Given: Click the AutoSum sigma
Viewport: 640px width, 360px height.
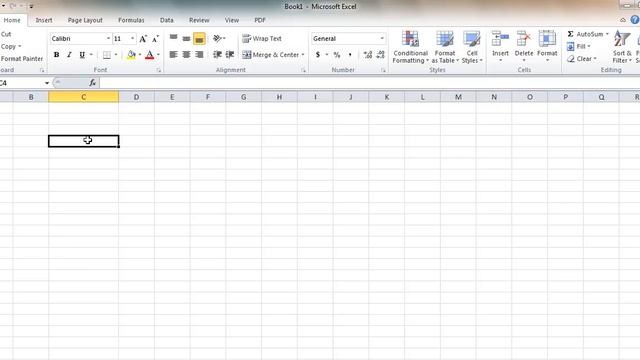Looking at the screenshot, I should pos(570,34).
